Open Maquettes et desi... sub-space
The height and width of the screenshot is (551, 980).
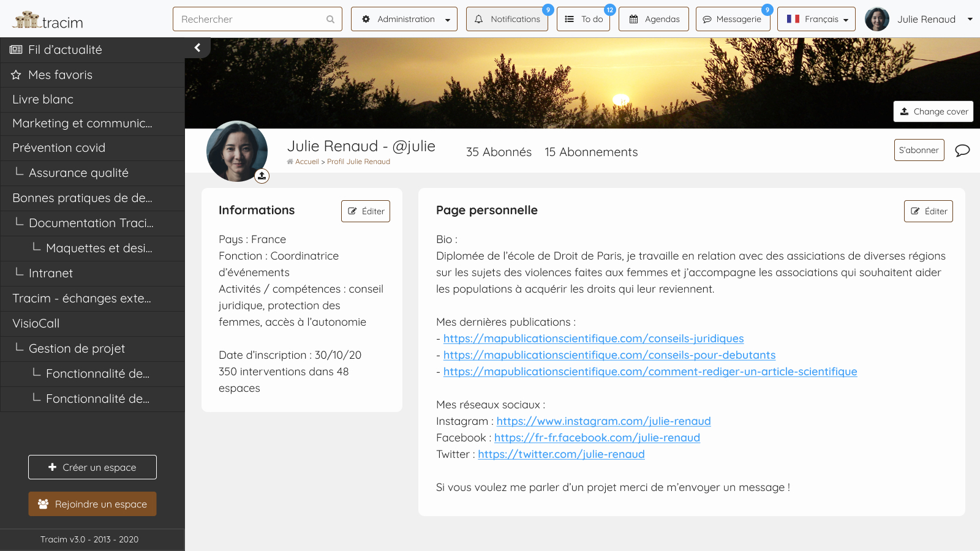pyautogui.click(x=92, y=249)
